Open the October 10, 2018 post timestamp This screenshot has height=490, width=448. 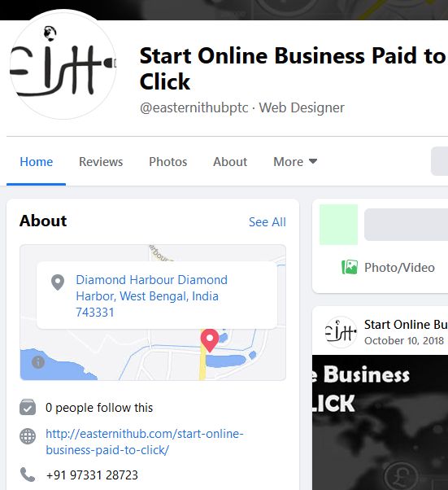point(404,340)
